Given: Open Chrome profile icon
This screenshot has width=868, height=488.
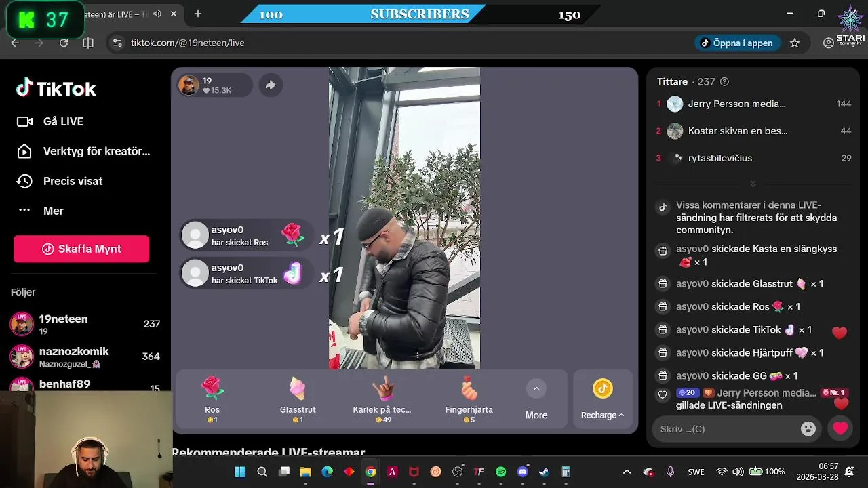Looking at the screenshot, I should [828, 43].
